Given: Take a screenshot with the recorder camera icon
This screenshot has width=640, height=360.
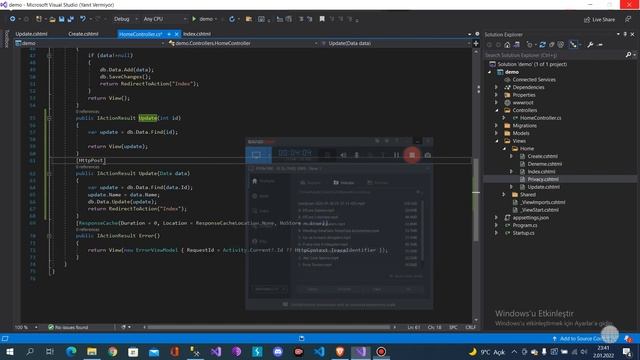Looking at the screenshot, I should tap(427, 155).
